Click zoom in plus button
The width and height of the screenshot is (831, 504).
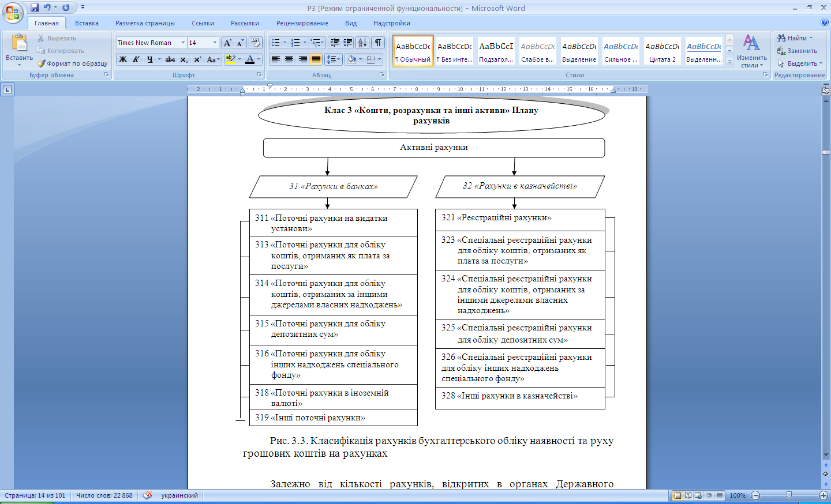[823, 495]
